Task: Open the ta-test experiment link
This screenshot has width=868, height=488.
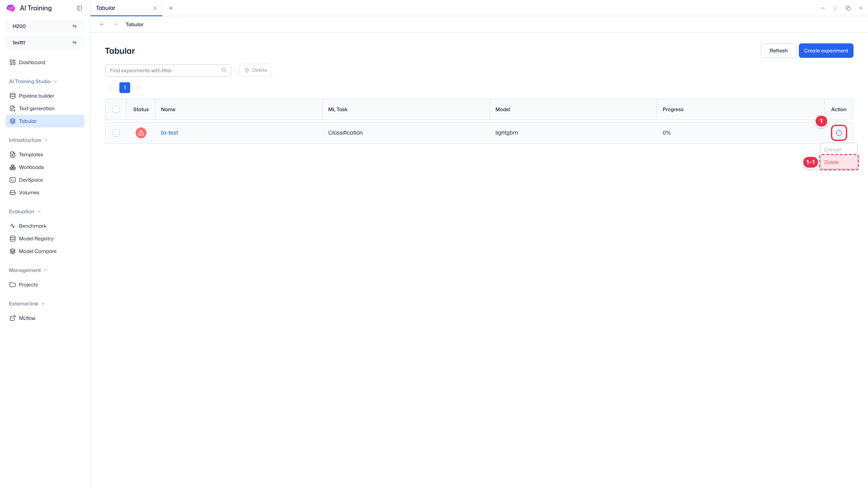Action: 170,133
